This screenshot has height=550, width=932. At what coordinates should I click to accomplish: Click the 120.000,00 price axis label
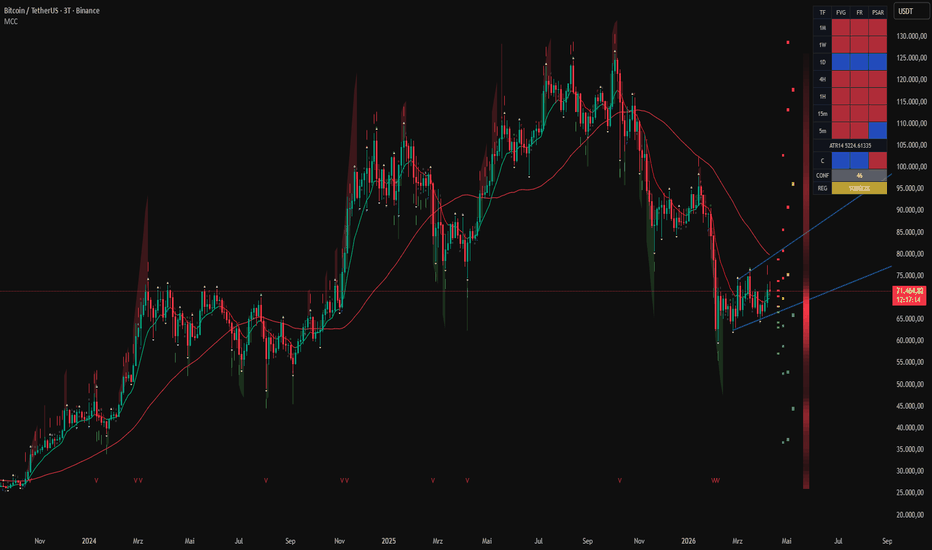pos(910,80)
